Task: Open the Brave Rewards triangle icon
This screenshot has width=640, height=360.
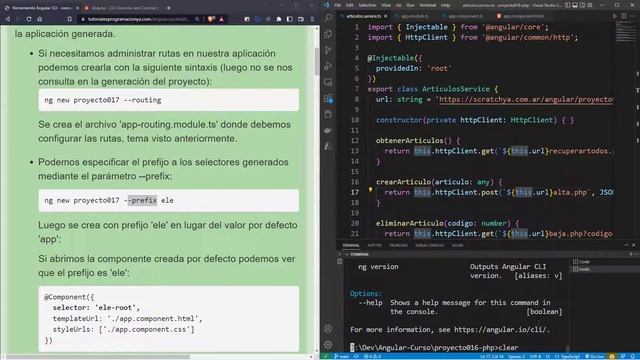Action: pos(222,19)
